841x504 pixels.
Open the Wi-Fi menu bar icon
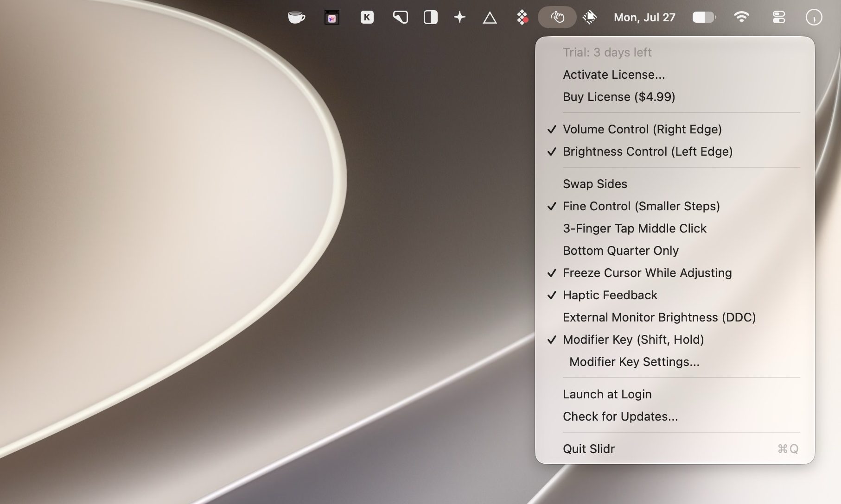click(741, 18)
